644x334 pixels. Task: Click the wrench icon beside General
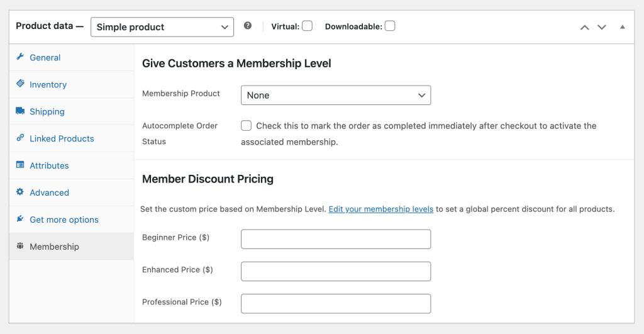pyautogui.click(x=20, y=57)
